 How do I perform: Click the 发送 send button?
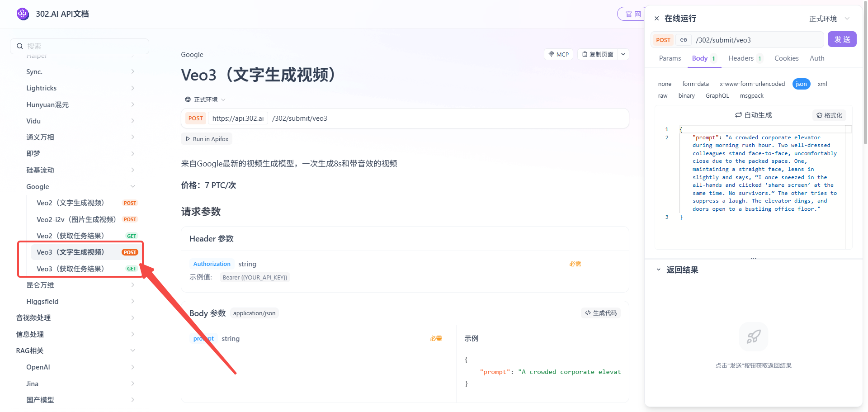click(842, 39)
